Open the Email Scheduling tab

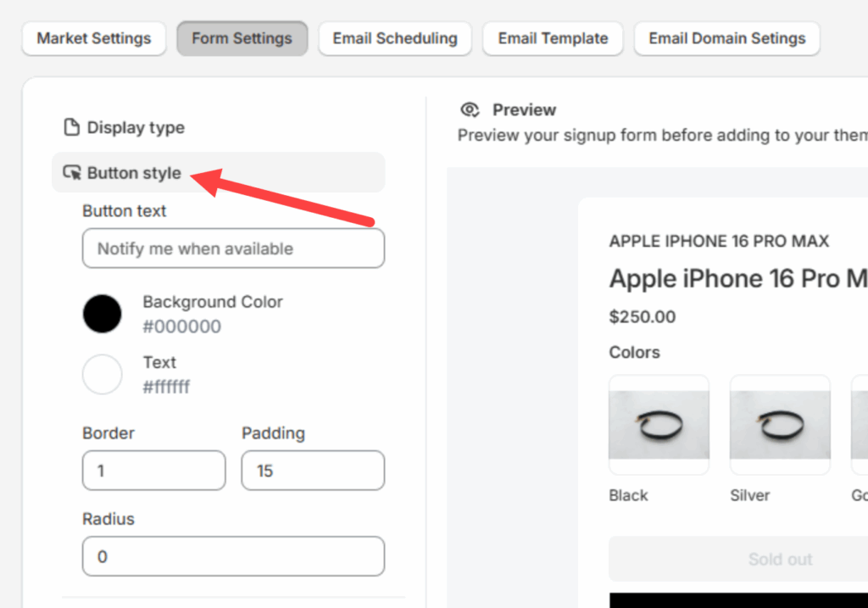coord(395,38)
